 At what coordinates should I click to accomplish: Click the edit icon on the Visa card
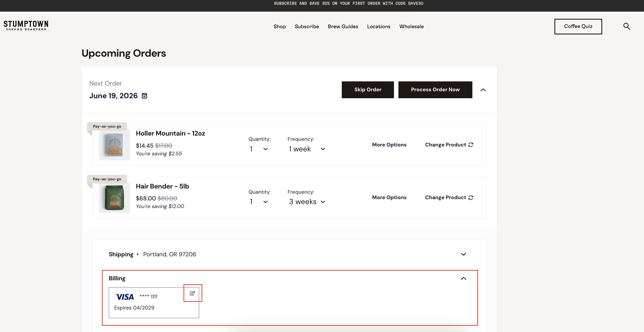tap(192, 293)
